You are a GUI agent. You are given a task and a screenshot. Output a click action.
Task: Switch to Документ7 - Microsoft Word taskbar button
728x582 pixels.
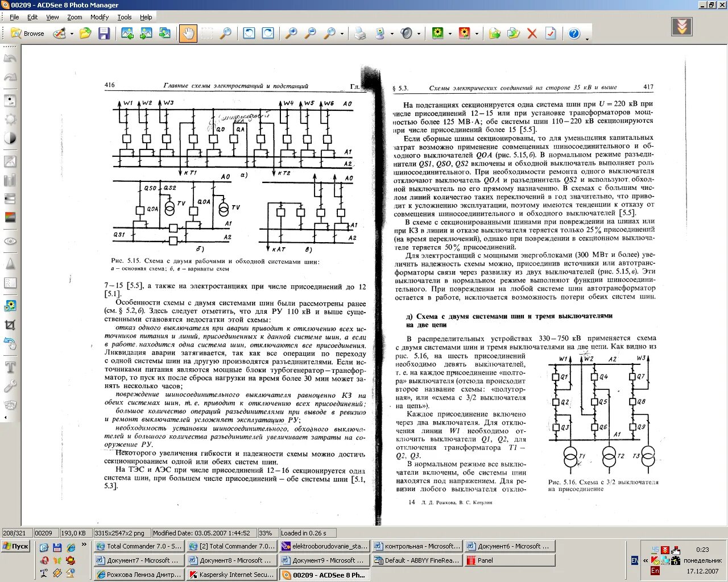pos(139,560)
